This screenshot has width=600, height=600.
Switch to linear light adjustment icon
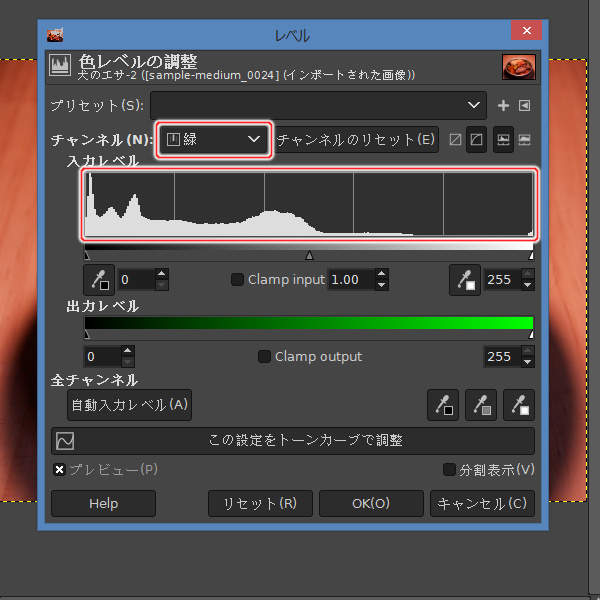pyautogui.click(x=455, y=139)
